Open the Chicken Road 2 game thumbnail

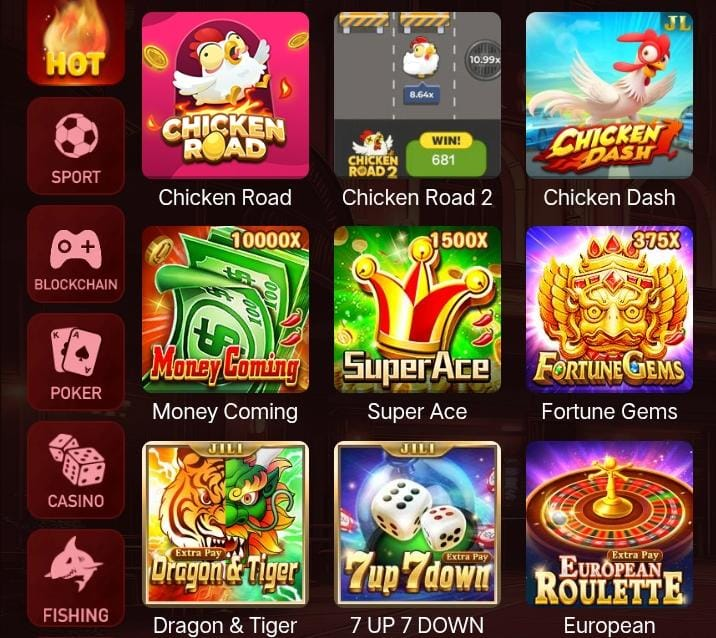click(x=417, y=95)
